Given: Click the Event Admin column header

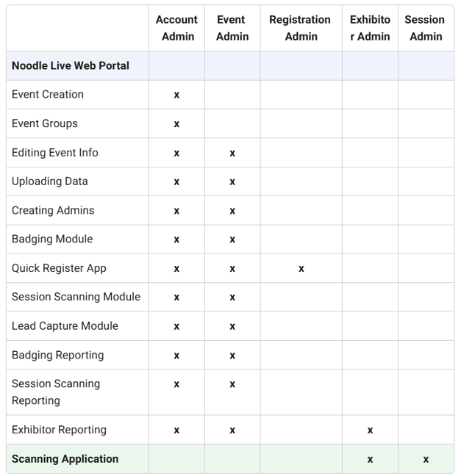Looking at the screenshot, I should click(232, 28).
